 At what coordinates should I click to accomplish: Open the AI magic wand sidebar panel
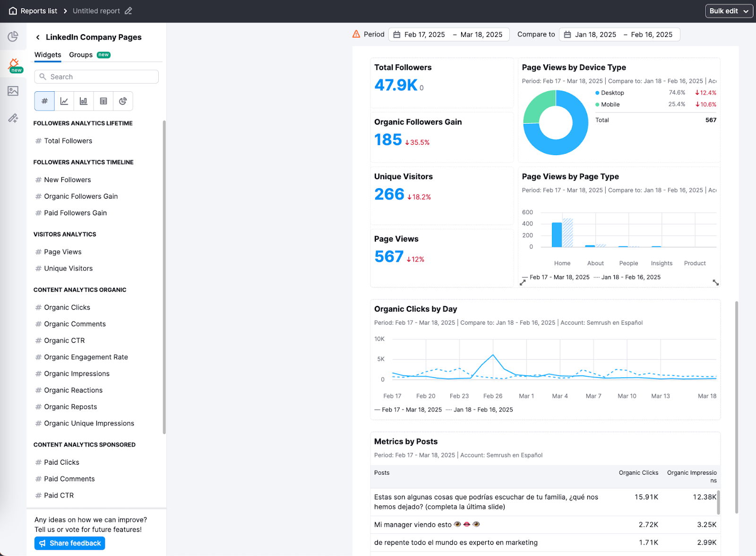pyautogui.click(x=13, y=118)
